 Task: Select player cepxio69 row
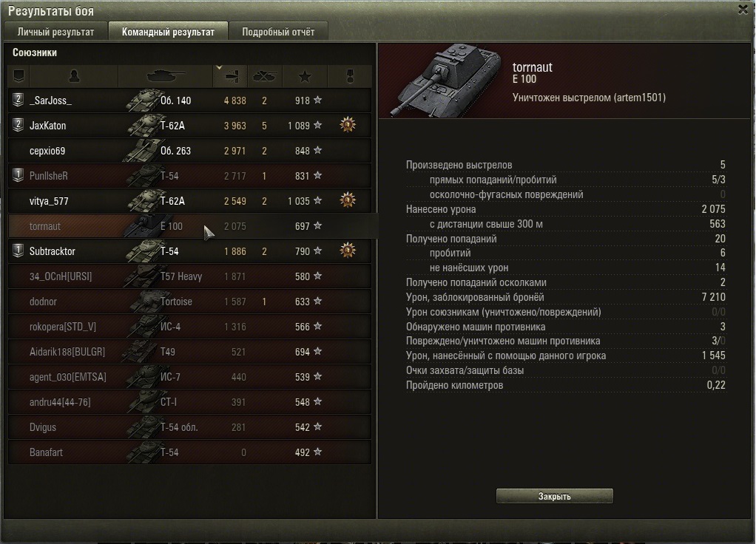point(190,151)
